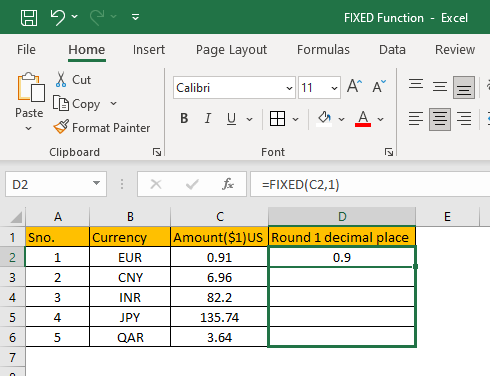Select Align Right icon
The height and width of the screenshot is (376, 490).
click(x=464, y=119)
